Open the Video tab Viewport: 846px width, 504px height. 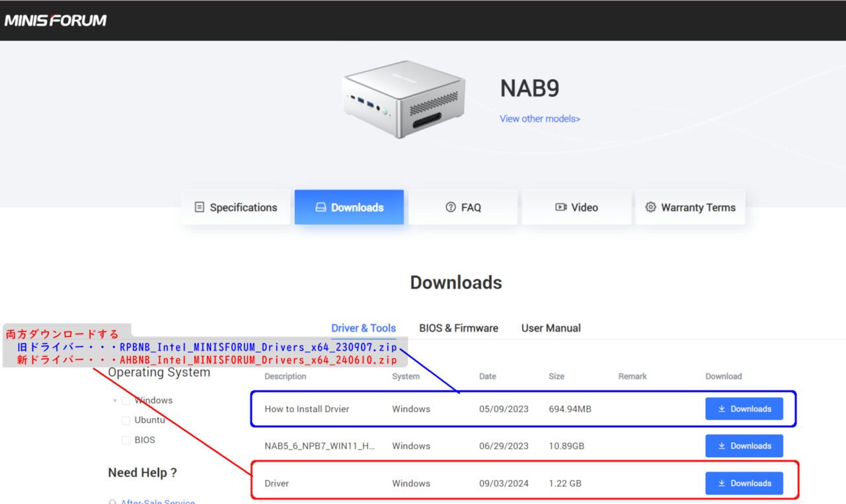click(x=576, y=207)
